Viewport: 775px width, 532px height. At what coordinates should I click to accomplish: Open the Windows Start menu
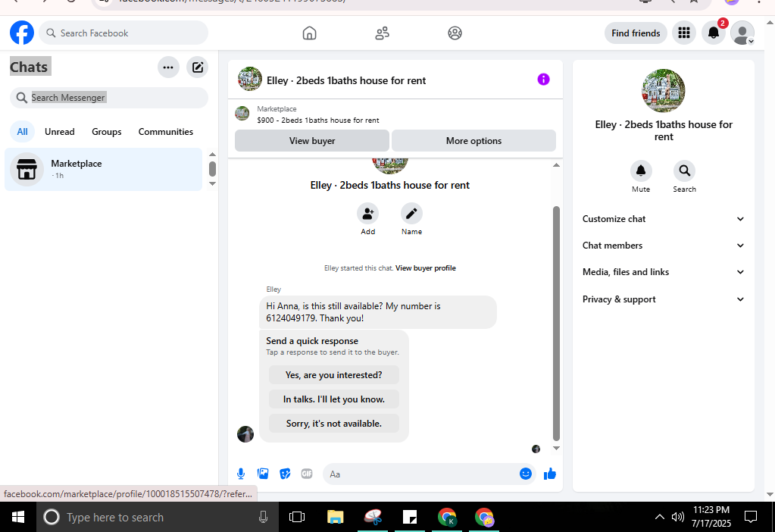(x=17, y=517)
